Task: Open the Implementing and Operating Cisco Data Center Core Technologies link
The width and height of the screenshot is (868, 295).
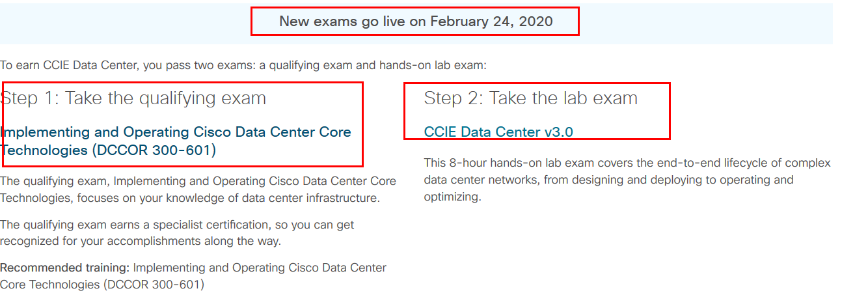Action: [x=176, y=141]
